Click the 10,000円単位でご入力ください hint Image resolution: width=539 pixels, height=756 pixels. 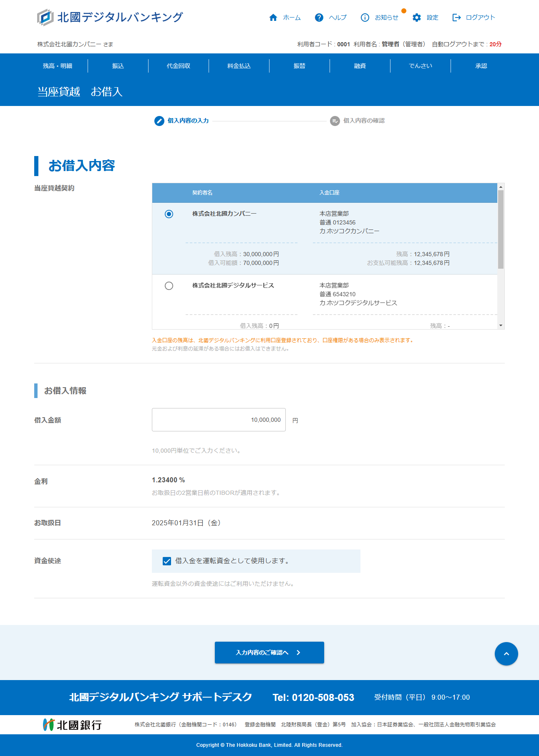(x=197, y=451)
